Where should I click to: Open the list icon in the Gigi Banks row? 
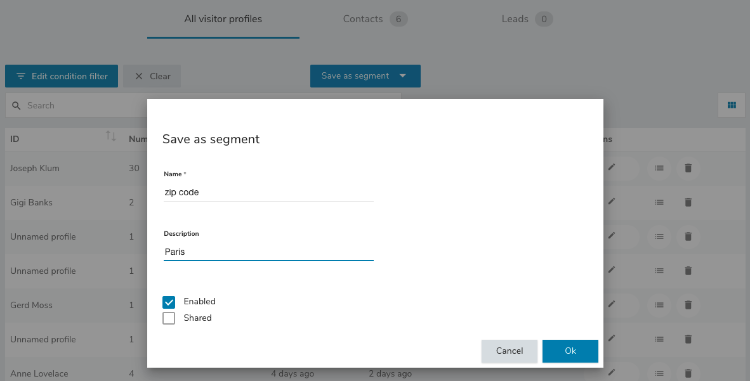(x=659, y=202)
